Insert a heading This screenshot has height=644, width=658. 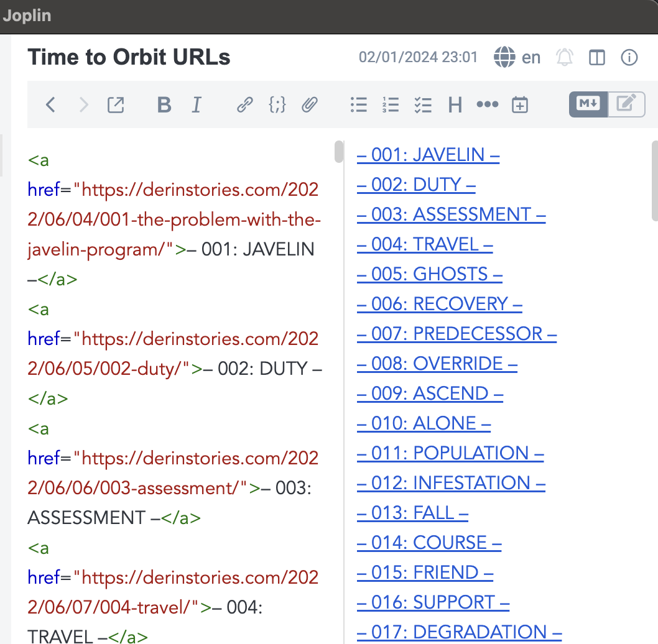pyautogui.click(x=455, y=104)
